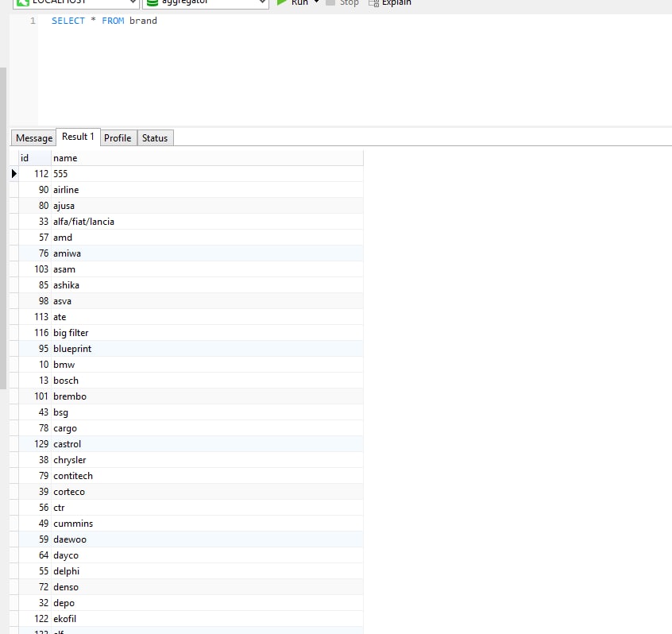672x634 pixels.
Task: Select the 'delphi' name cell
Action: pos(207,571)
